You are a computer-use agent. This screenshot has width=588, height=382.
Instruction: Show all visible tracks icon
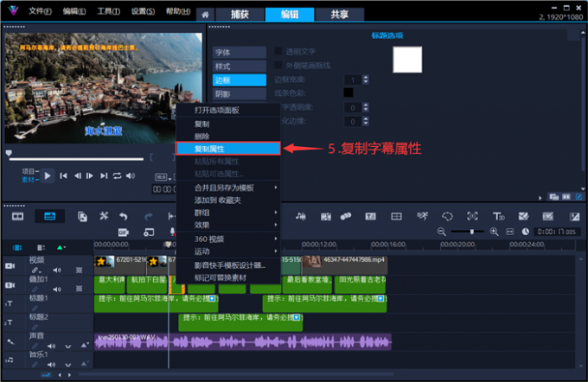pyautogui.click(x=17, y=247)
